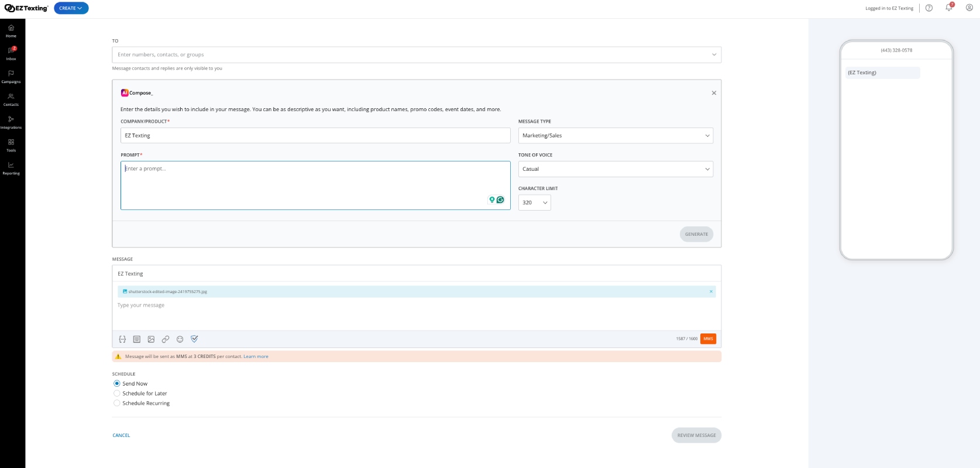Viewport: 980px width, 468px height.
Task: Insert a personalization merge field
Action: click(x=122, y=339)
